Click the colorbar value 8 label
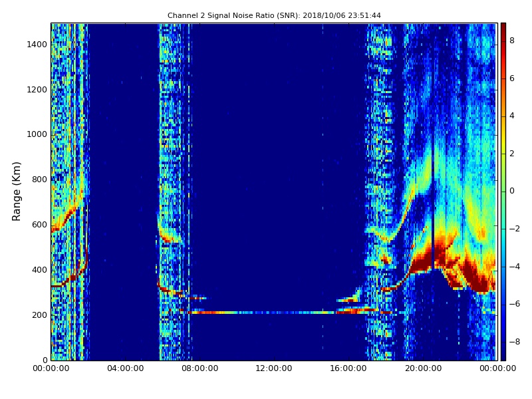 [512, 41]
